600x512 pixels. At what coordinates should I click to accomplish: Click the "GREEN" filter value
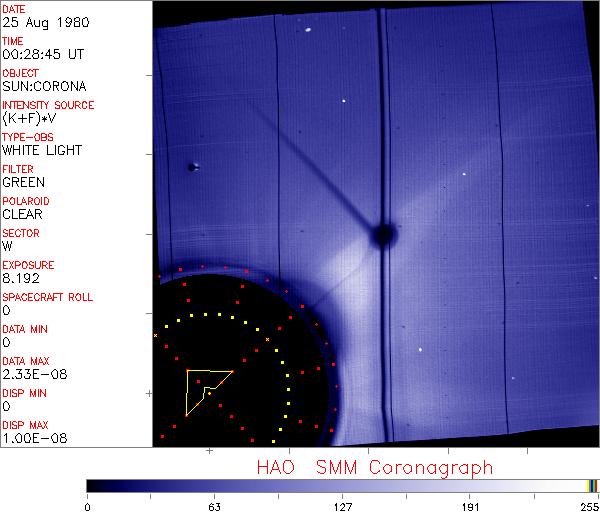tap(23, 182)
